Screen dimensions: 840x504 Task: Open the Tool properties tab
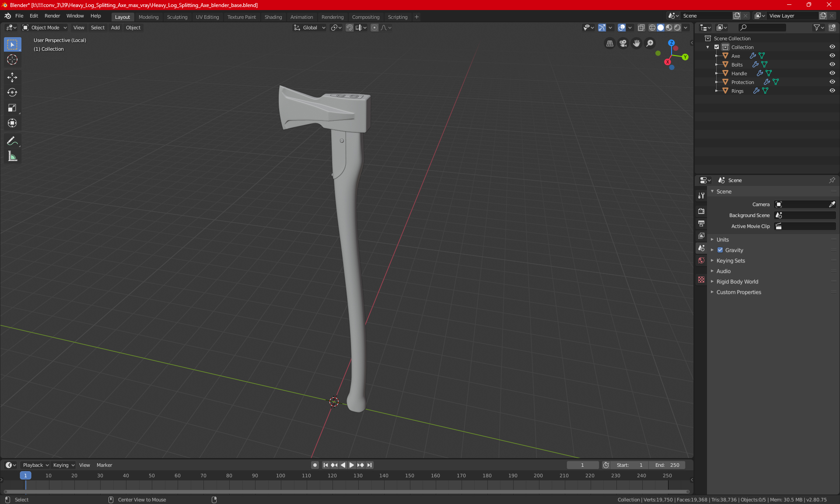coord(701,196)
